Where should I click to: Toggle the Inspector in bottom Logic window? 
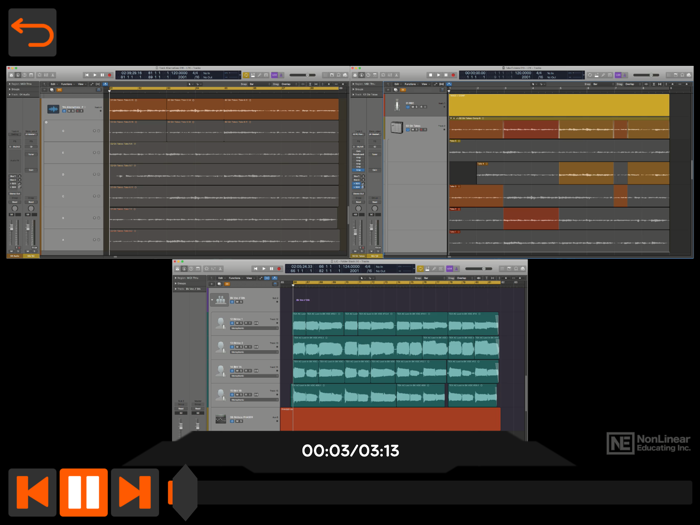coord(184,269)
